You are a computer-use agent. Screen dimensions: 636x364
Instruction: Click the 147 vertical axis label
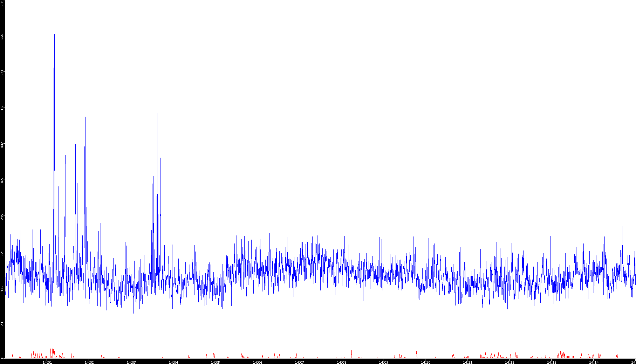2,288
